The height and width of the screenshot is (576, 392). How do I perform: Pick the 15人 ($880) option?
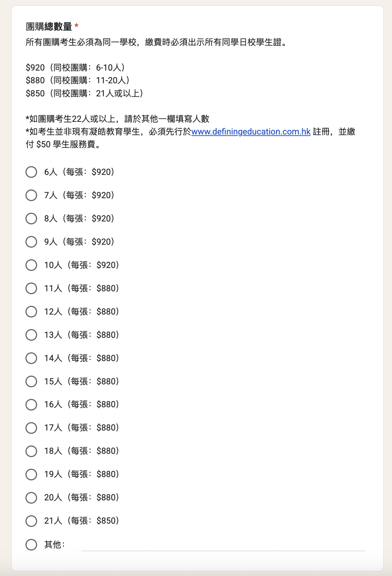(31, 381)
